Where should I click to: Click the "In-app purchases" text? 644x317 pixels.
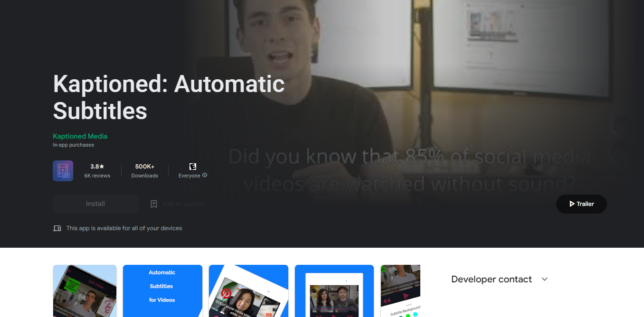74,145
